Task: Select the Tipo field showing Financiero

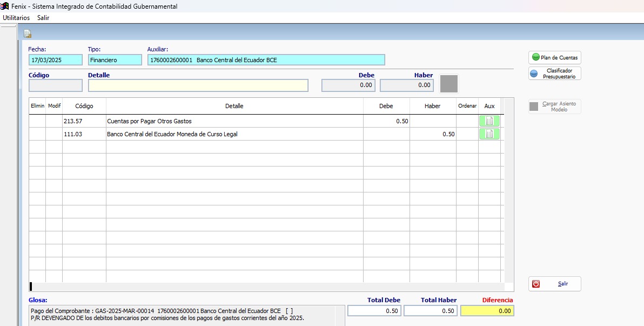Action: (115, 60)
